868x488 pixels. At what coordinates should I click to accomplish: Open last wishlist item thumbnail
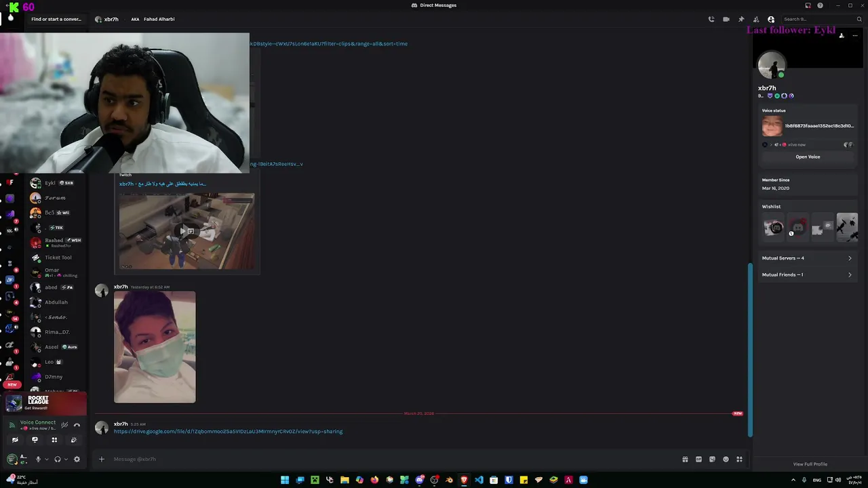click(847, 228)
